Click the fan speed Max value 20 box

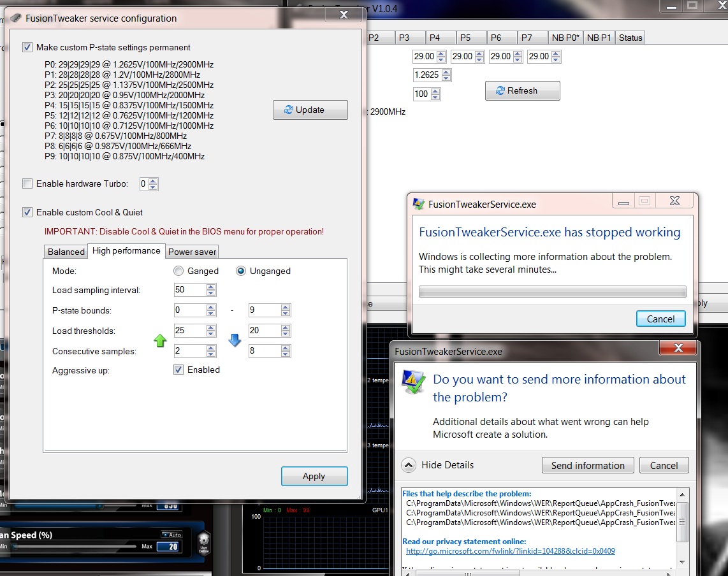click(169, 547)
